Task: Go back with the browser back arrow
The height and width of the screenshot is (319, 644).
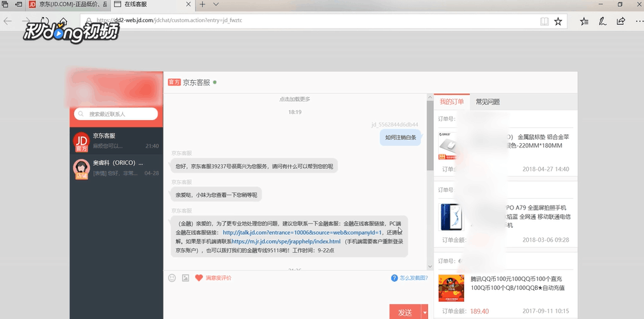Action: 8,21
